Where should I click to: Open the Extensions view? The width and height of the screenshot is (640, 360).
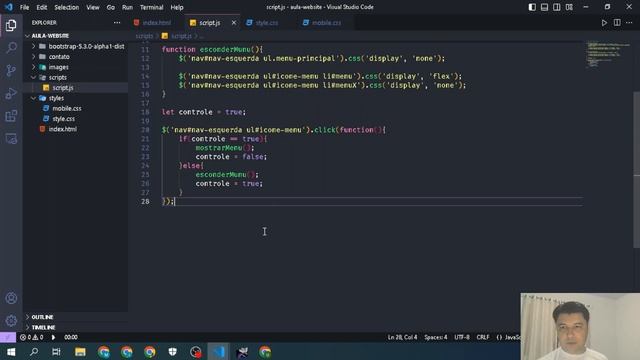tap(11, 116)
